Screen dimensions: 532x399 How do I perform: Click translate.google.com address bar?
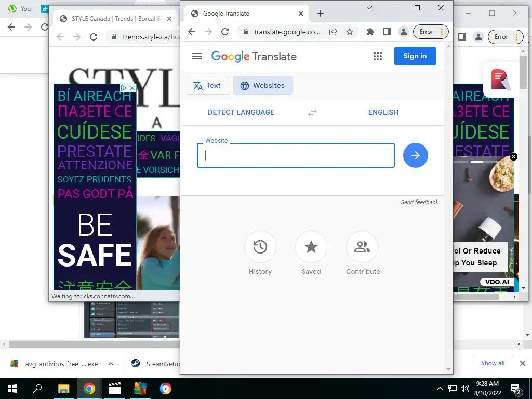287,32
